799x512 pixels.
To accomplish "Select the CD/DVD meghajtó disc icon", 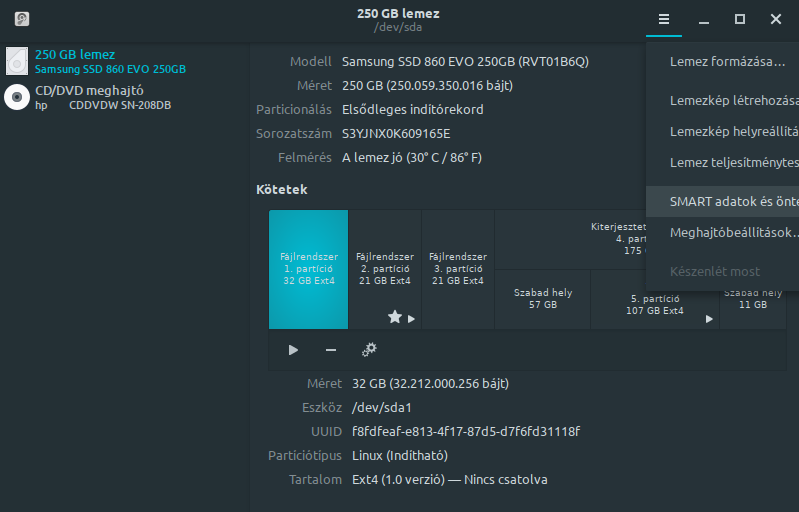I will tap(17, 97).
